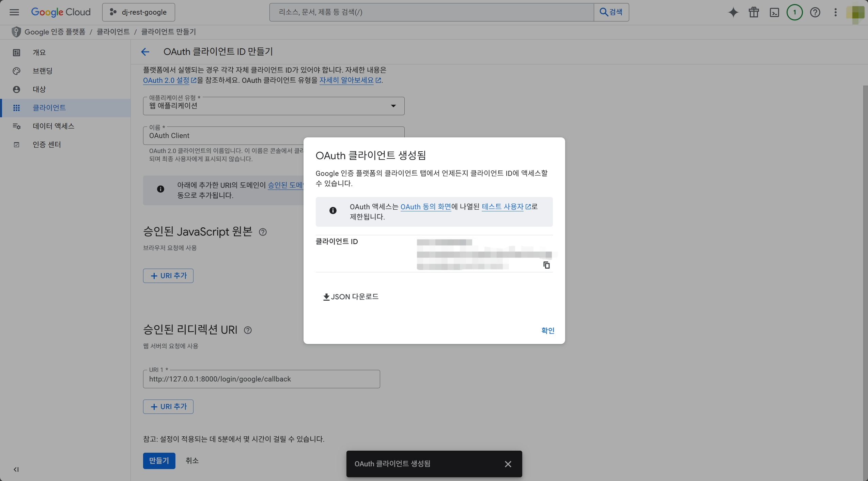Image resolution: width=868 pixels, height=481 pixels.
Task: Click the resource search input field
Action: (431, 12)
